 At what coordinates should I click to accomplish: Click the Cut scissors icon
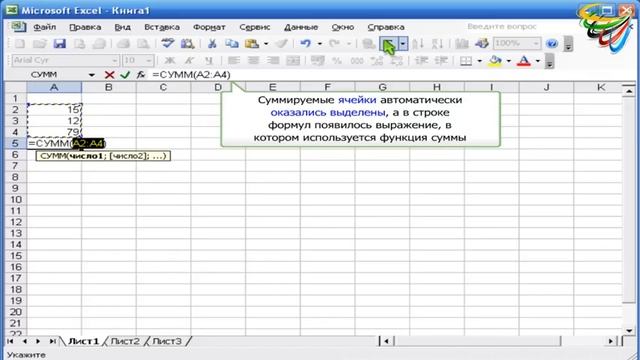(x=212, y=44)
